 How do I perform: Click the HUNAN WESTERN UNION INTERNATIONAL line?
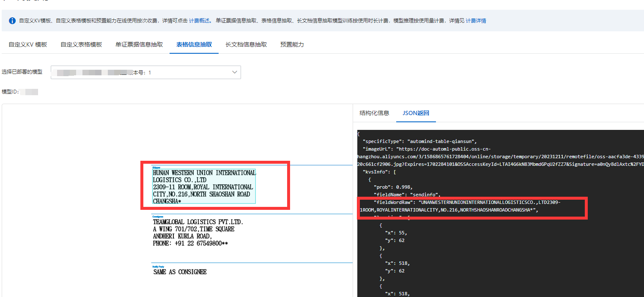[x=204, y=173]
